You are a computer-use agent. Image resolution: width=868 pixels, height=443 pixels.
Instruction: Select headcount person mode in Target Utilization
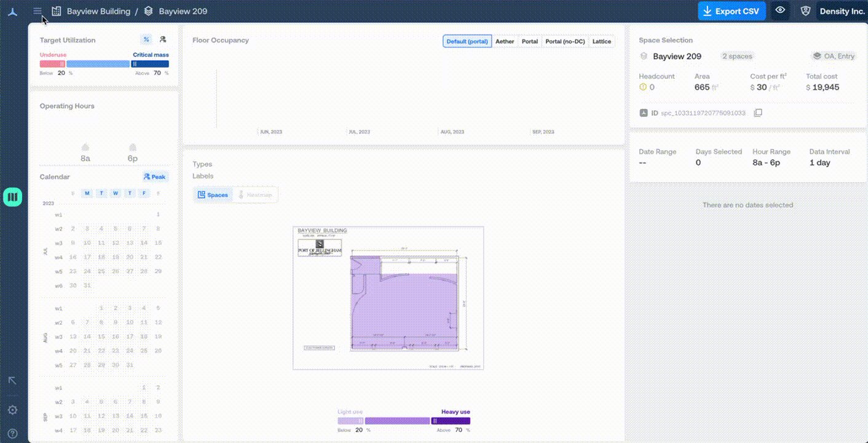[163, 39]
